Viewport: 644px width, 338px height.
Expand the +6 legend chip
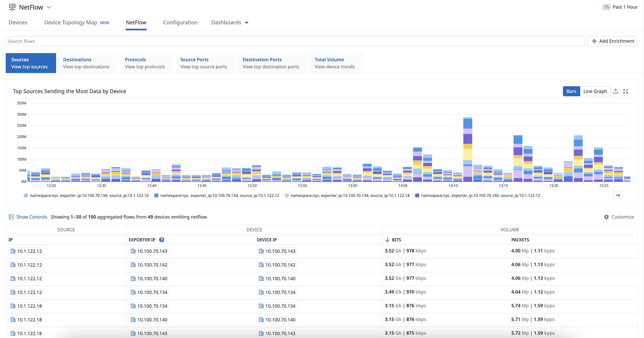618,195
